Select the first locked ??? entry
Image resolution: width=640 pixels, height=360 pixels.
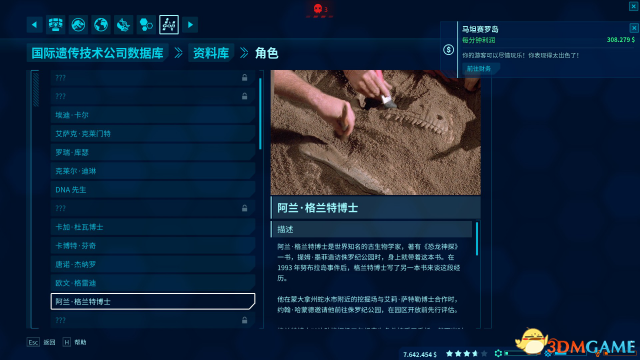(153, 78)
